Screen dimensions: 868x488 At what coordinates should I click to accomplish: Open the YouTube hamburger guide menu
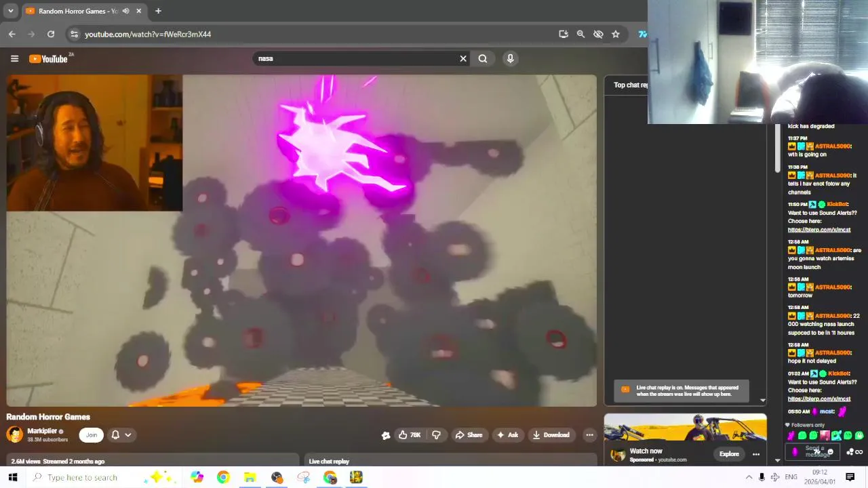click(x=14, y=58)
